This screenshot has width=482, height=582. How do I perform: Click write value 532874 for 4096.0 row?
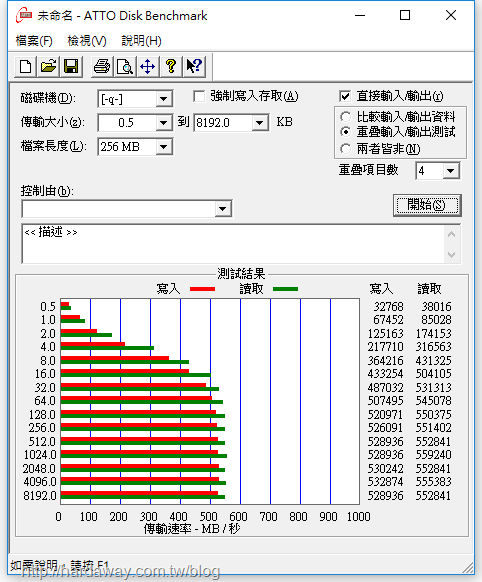pos(385,482)
